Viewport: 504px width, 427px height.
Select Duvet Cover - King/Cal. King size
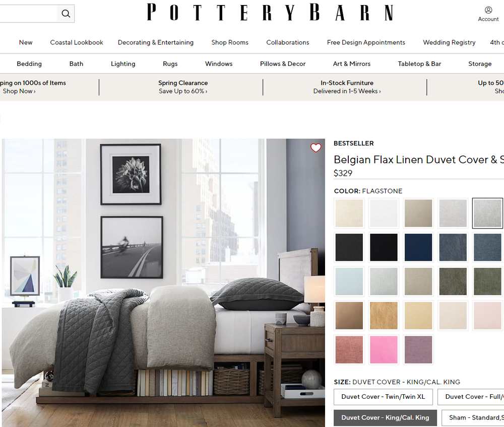[x=385, y=417]
